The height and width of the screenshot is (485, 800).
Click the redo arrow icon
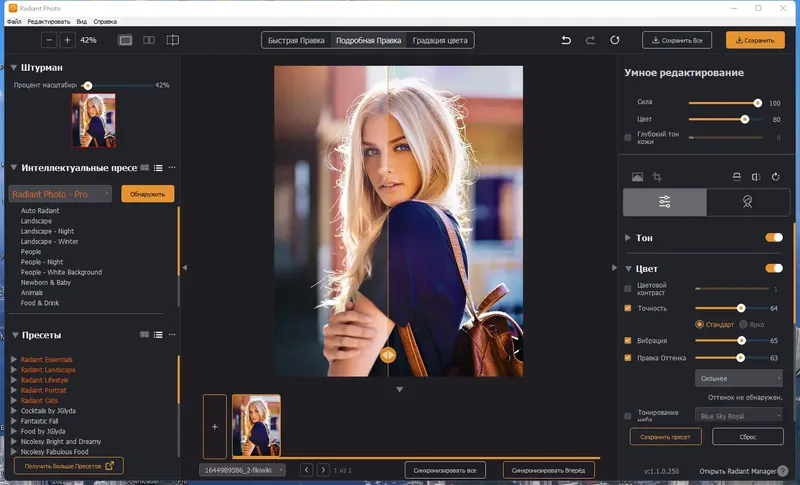(590, 40)
